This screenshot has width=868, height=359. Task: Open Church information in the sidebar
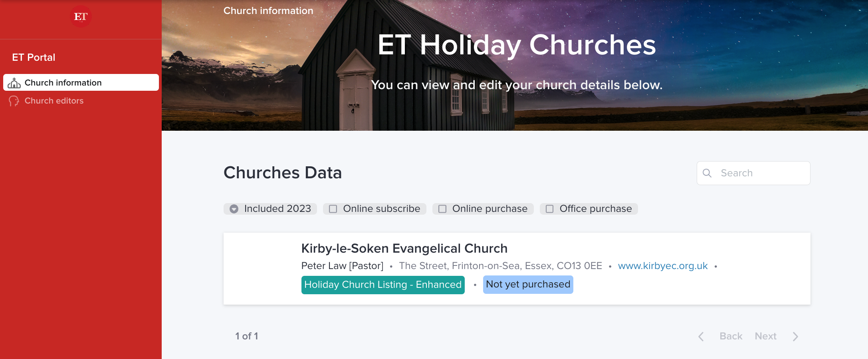point(63,83)
